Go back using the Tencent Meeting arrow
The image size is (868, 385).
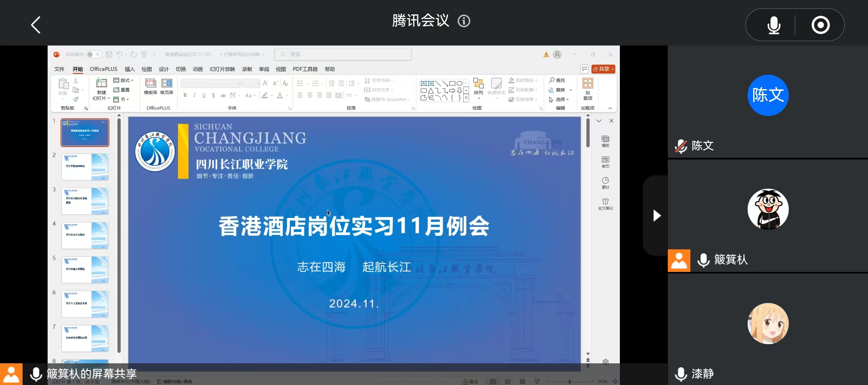pyautogui.click(x=36, y=25)
